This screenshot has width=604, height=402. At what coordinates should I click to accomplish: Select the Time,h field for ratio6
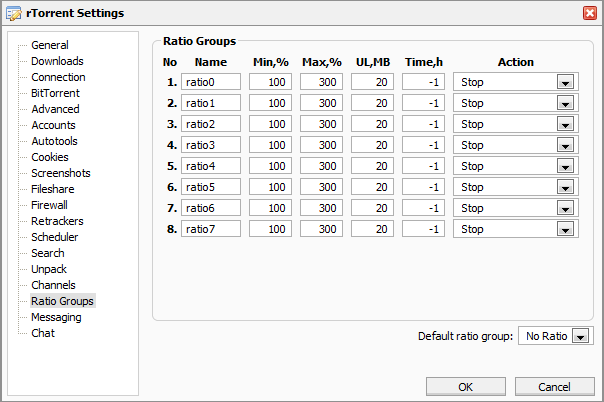(423, 208)
